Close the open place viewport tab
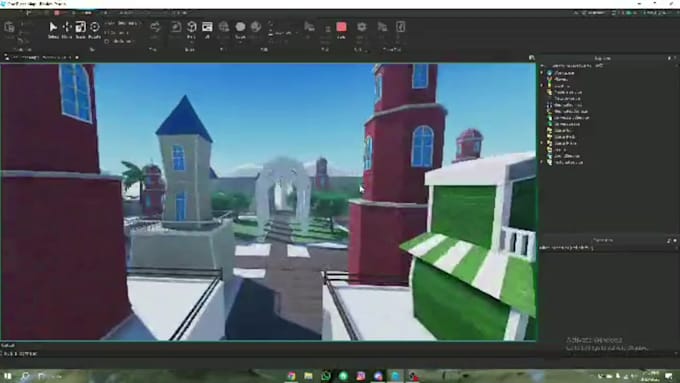The image size is (680, 383). click(77, 57)
